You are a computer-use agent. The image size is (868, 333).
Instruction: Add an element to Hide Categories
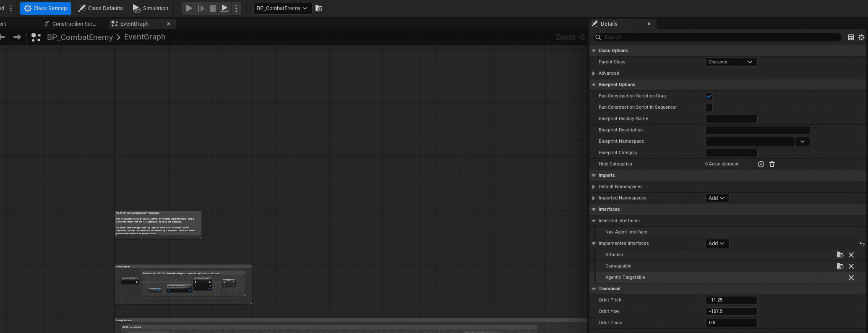click(x=761, y=164)
